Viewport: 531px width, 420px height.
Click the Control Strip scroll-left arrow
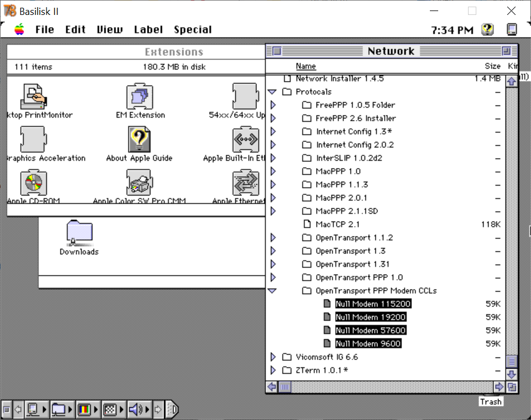pyautogui.click(x=18, y=410)
